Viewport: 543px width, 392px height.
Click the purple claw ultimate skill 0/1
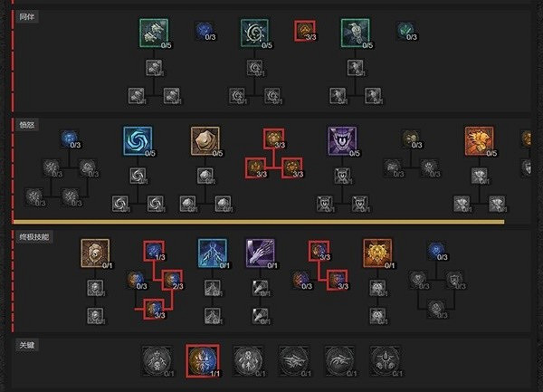tap(261, 253)
